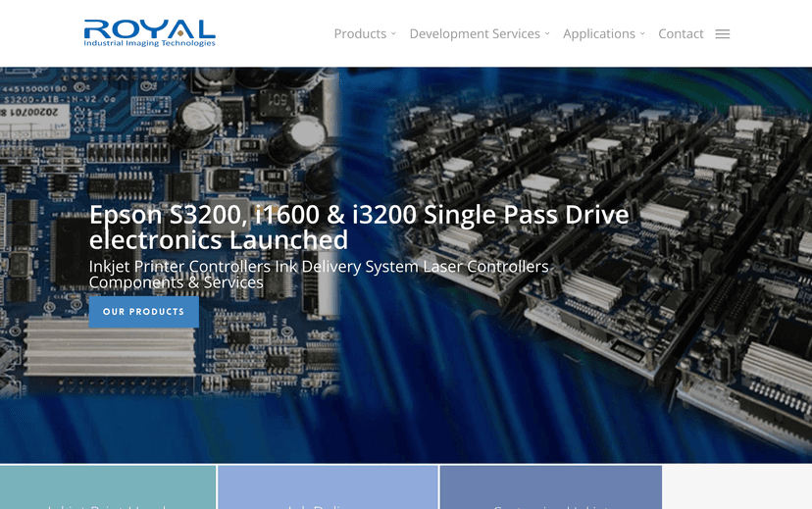Open the hamburger menu icon
812x509 pixels.
[x=723, y=34]
